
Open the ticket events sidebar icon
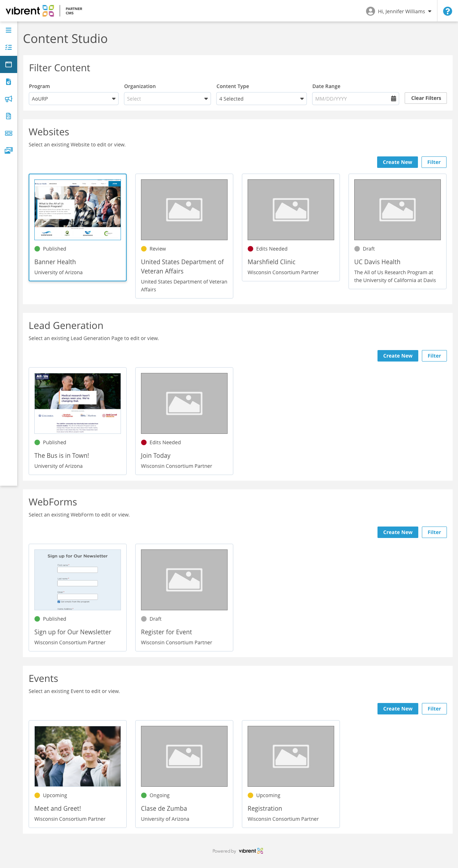point(9,133)
